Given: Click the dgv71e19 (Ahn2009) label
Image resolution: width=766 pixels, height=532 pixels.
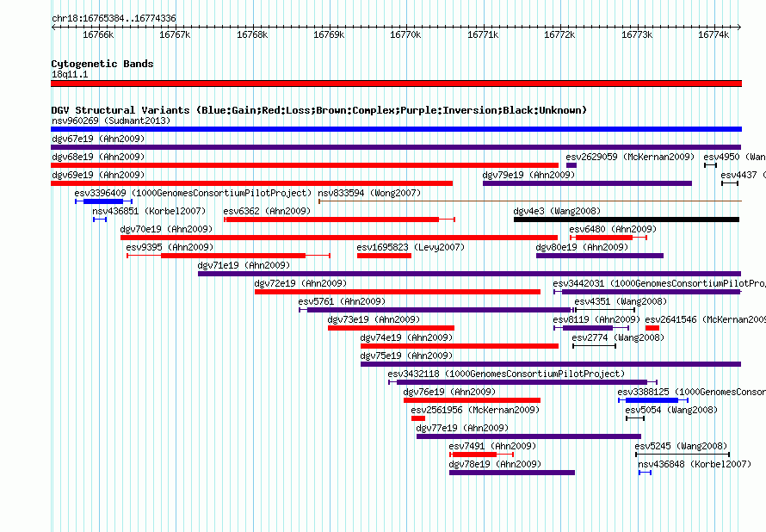Looking at the screenshot, I should (244, 265).
